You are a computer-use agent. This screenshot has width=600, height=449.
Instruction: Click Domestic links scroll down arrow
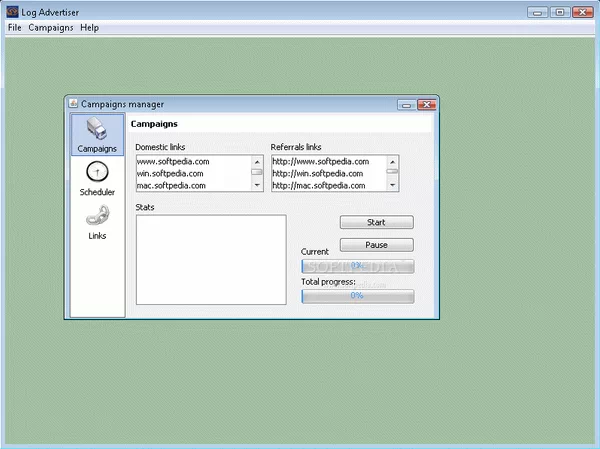257,185
